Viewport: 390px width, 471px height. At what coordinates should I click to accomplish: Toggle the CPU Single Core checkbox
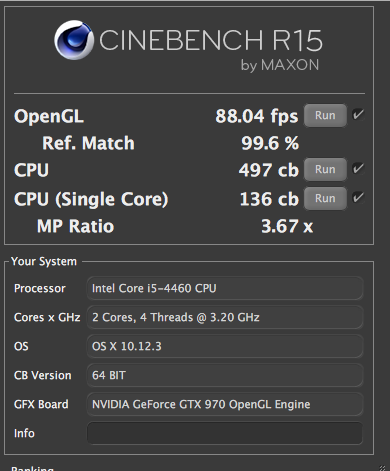click(358, 198)
